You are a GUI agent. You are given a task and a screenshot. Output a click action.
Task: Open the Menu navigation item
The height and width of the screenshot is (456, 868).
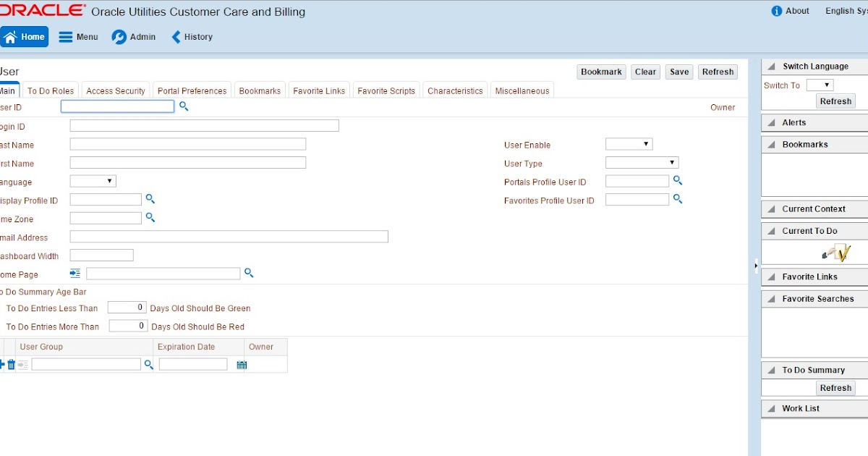click(x=78, y=36)
